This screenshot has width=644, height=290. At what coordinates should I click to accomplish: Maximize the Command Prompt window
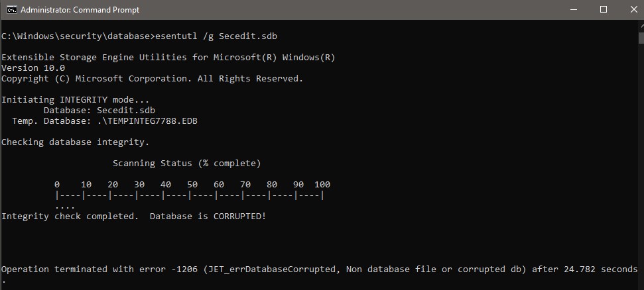(604, 10)
